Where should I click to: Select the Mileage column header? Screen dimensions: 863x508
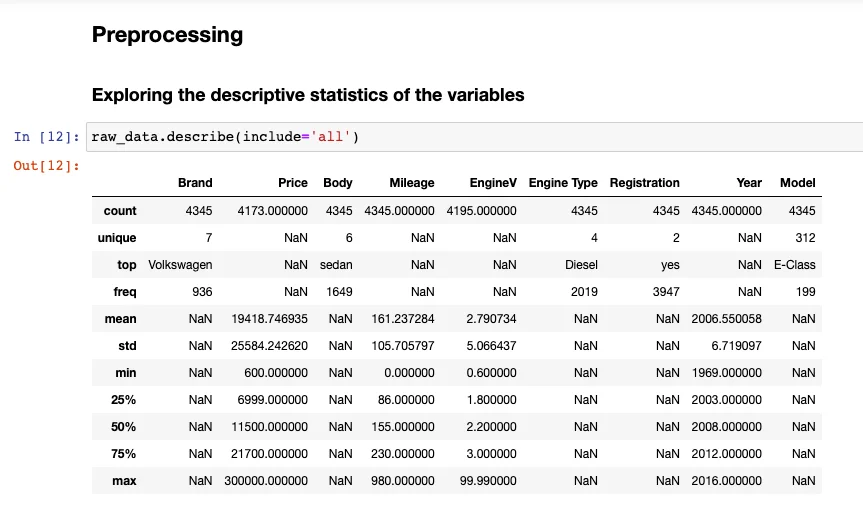click(412, 183)
